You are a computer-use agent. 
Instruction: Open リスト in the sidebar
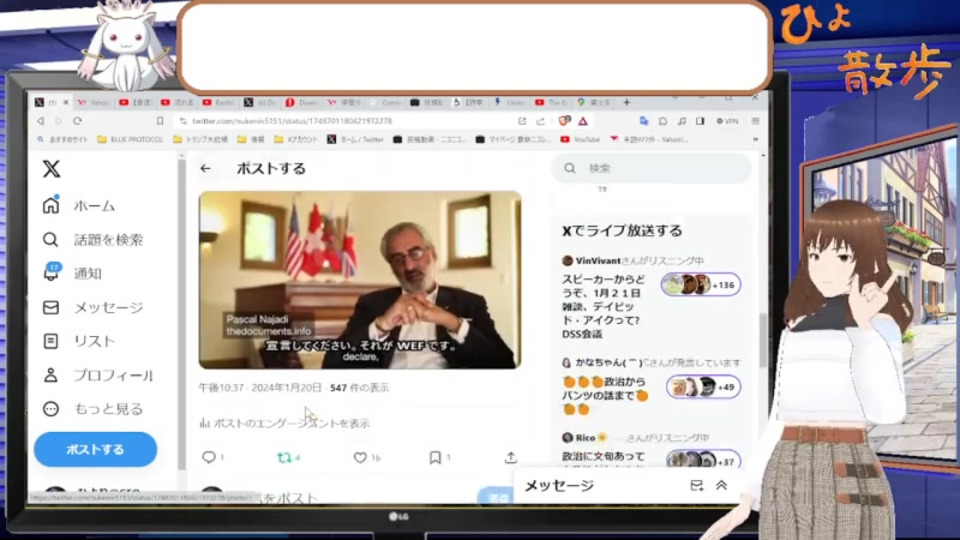[x=78, y=341]
